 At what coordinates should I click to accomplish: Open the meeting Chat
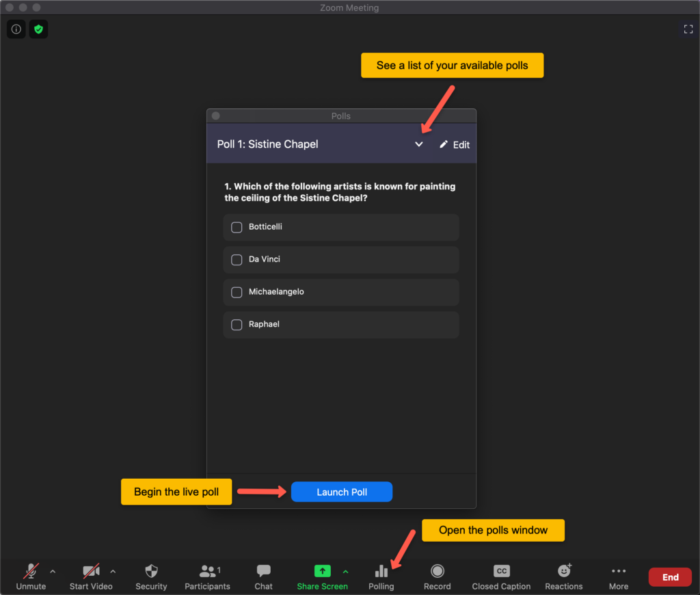click(x=263, y=577)
